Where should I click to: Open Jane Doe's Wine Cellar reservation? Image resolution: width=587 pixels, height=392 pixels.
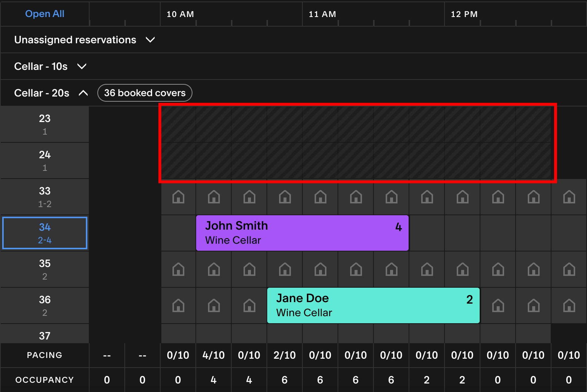pos(373,305)
